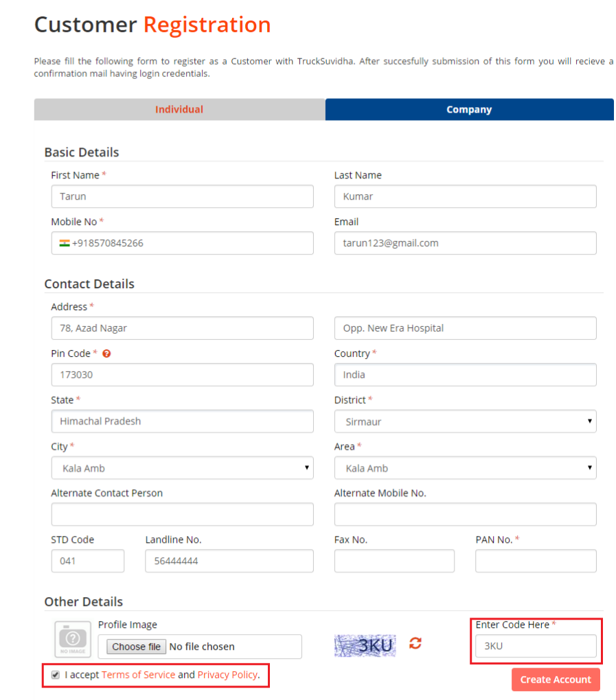Click the First Name field with Tarun

182,196
